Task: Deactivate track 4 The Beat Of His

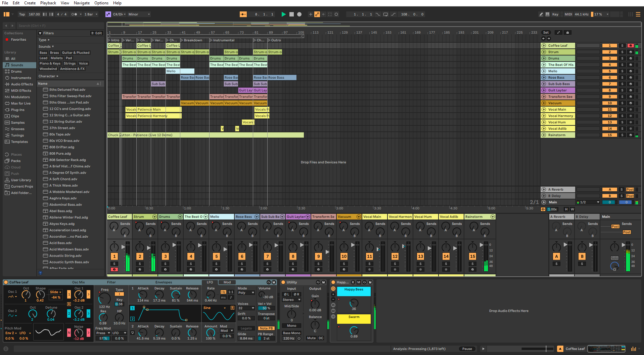Action: (609, 65)
